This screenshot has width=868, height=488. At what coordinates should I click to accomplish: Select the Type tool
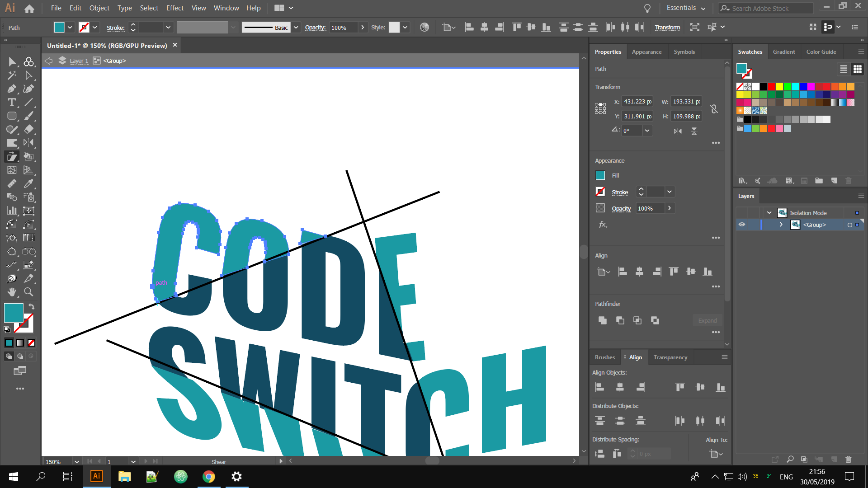(x=12, y=103)
